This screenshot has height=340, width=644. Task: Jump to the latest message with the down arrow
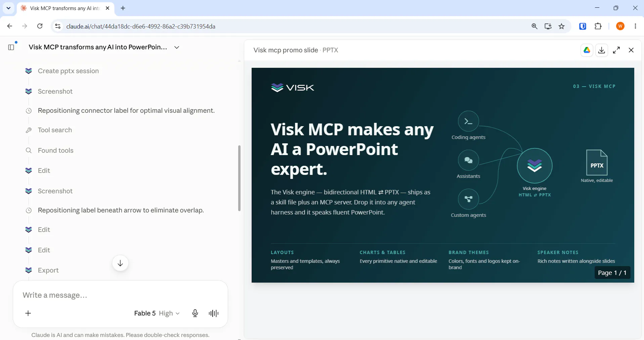coord(120,263)
